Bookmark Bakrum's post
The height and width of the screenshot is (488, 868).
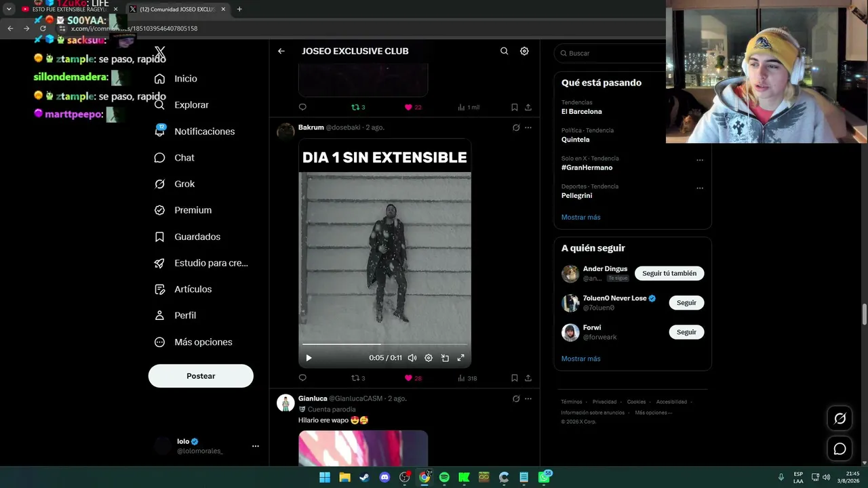[x=515, y=378]
